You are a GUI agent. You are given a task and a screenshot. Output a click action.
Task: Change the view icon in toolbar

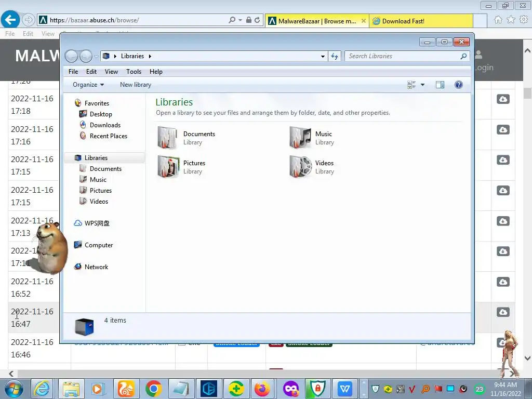pyautogui.click(x=411, y=85)
